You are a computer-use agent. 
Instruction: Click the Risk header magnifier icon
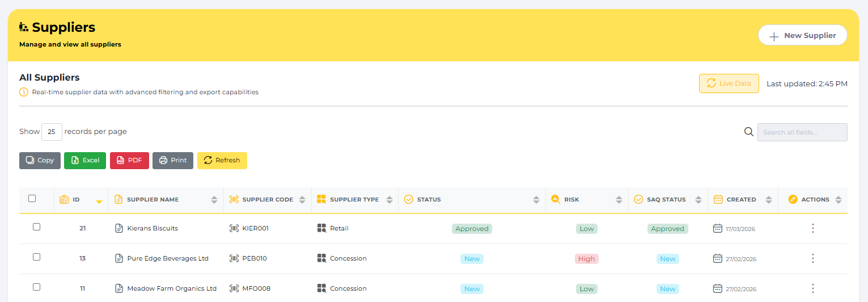(x=556, y=199)
